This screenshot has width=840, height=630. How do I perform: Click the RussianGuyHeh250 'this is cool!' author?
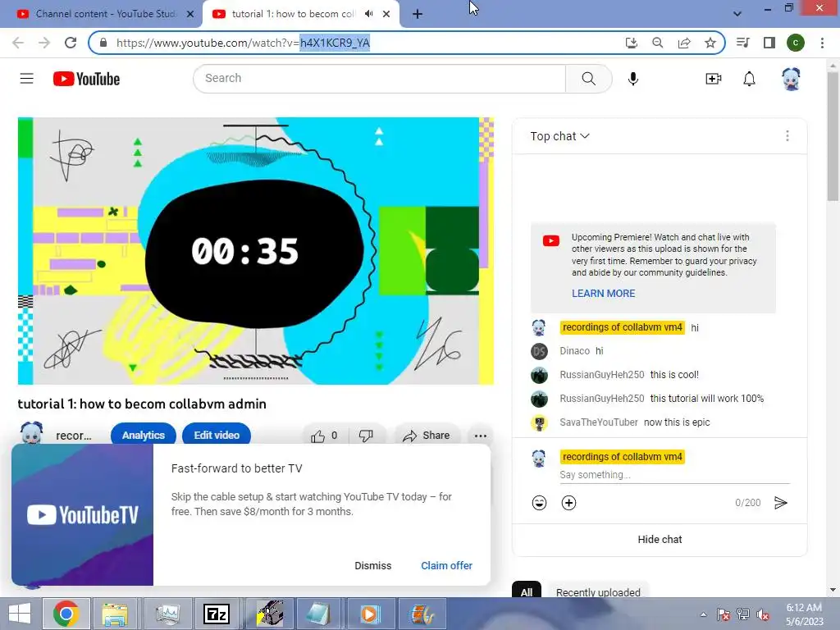[x=601, y=375]
